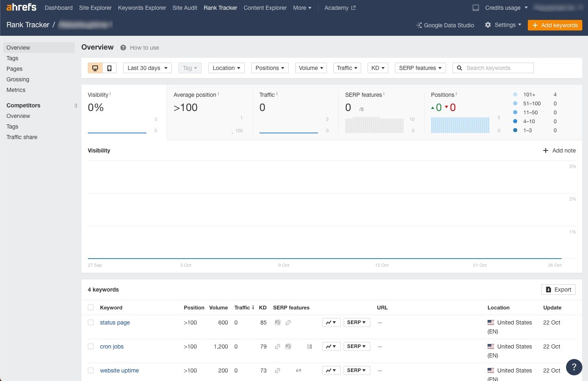Open Site Explorer from top navigation
The width and height of the screenshot is (588, 381).
[95, 8]
